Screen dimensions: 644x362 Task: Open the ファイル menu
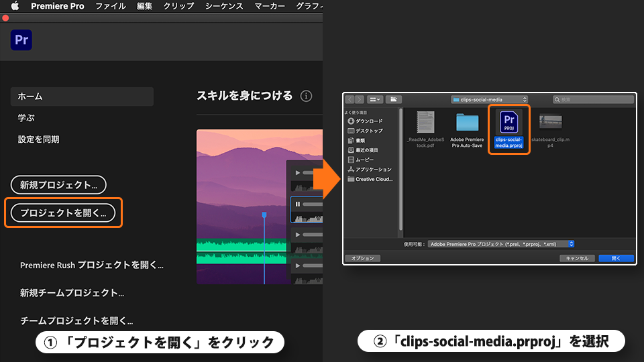pos(111,6)
